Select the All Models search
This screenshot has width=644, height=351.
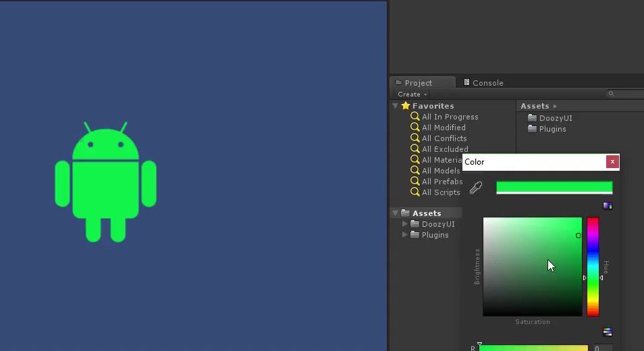pos(435,170)
